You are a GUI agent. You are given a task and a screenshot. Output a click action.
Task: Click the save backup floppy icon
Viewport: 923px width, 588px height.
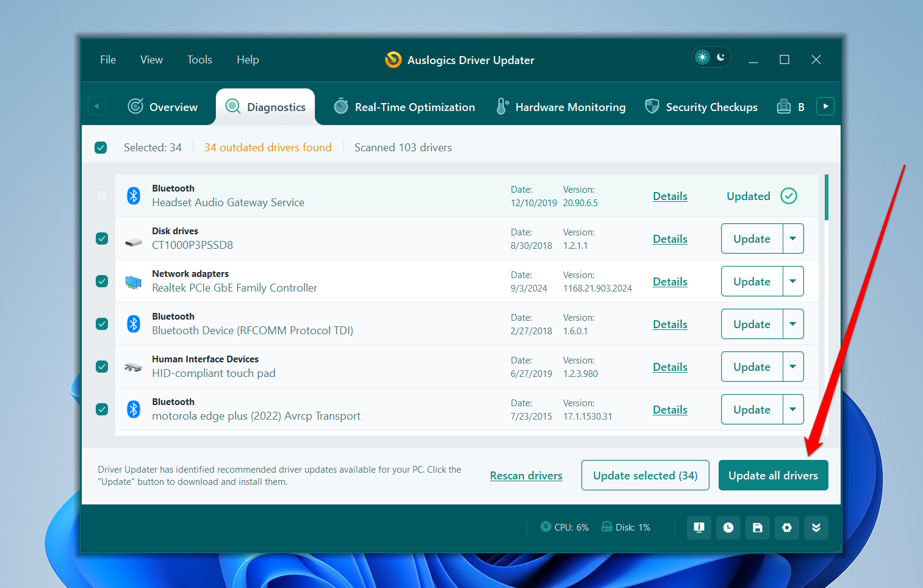click(758, 528)
